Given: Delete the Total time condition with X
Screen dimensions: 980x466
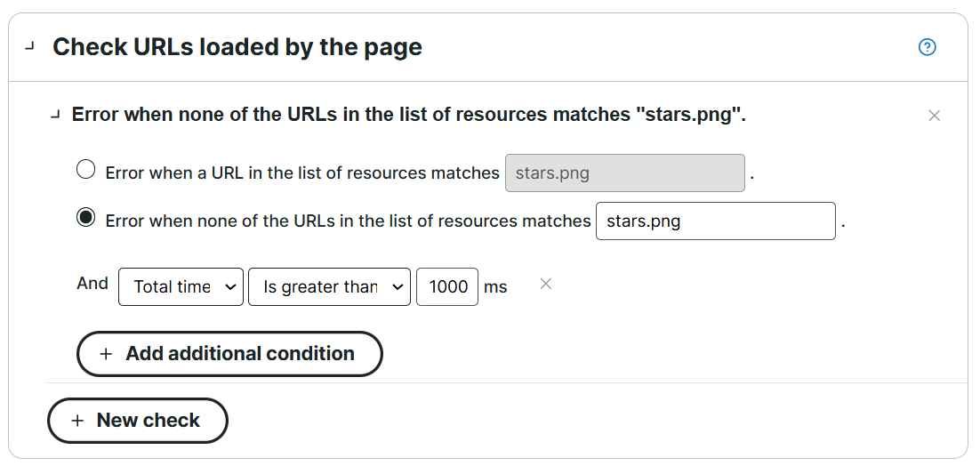Looking at the screenshot, I should pyautogui.click(x=546, y=284).
